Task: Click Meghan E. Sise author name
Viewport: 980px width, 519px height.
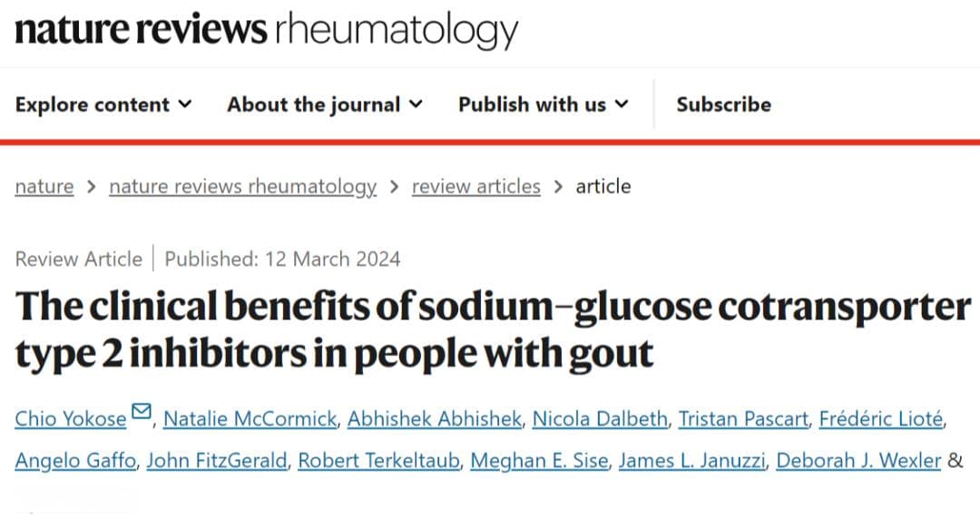Action: click(x=539, y=460)
